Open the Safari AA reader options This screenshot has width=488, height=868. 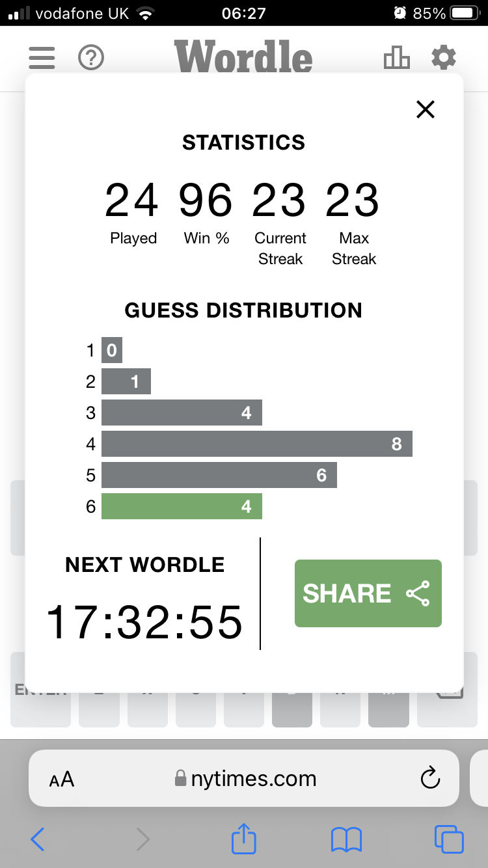[x=62, y=779]
